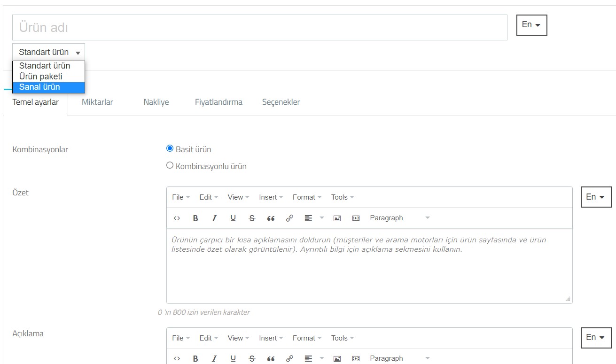Viewport: 616px width, 364px height.
Task: Apply italic in the Özet editor toolbar
Action: [x=214, y=218]
